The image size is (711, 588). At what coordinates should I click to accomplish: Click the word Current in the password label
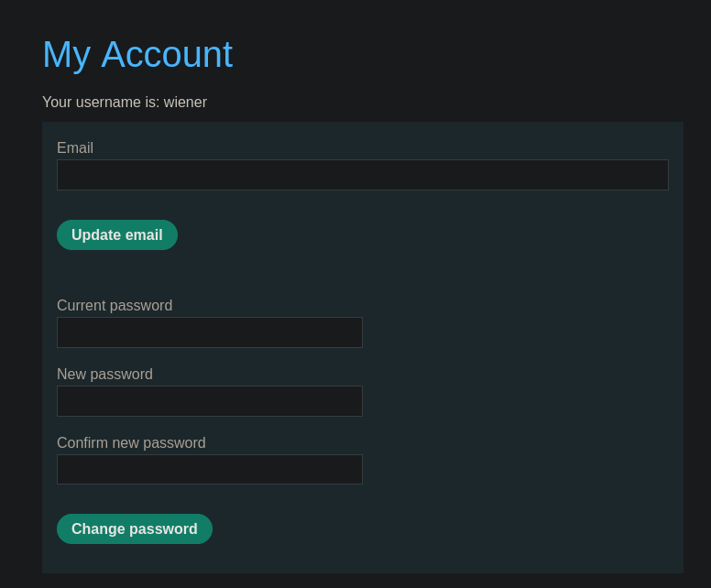tap(82, 306)
